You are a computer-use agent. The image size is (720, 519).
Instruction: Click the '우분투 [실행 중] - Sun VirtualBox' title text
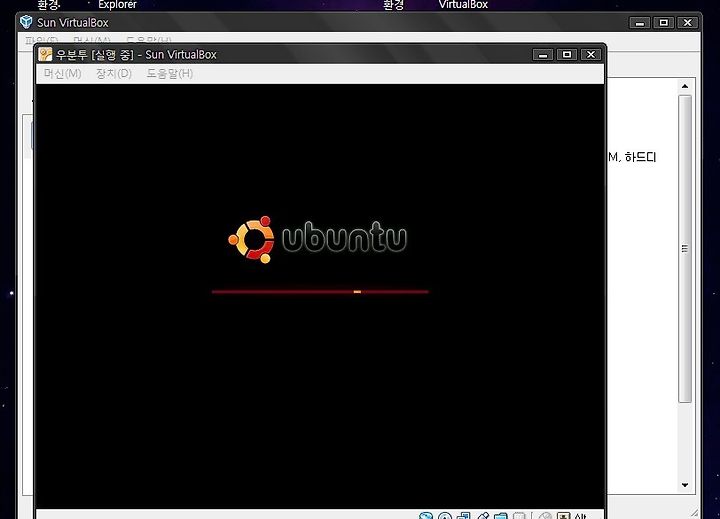click(x=136, y=55)
